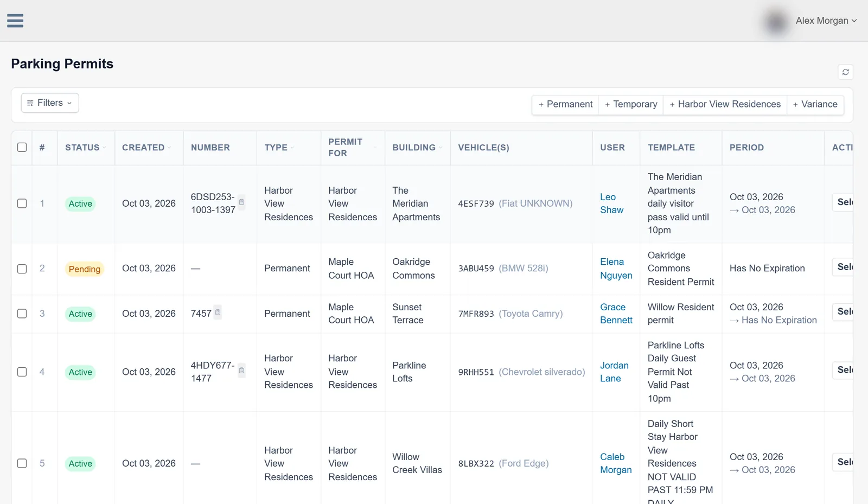Click the refresh permits icon
This screenshot has width=868, height=504.
[845, 72]
